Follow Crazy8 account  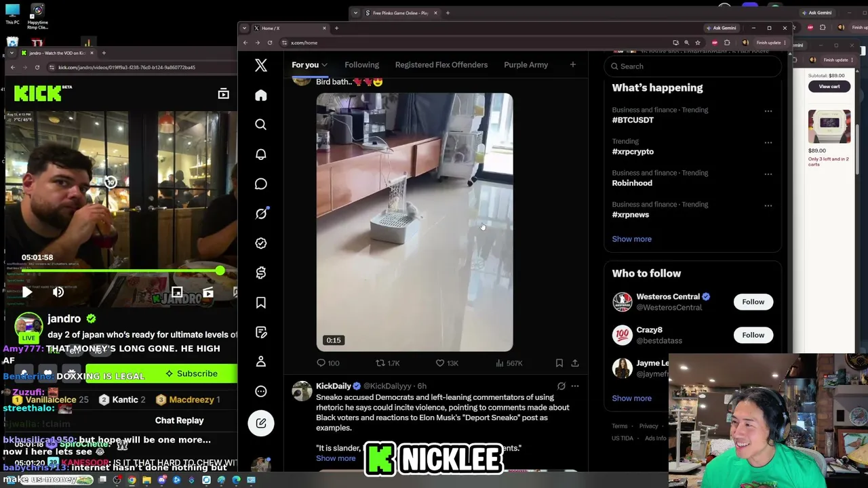(x=753, y=335)
